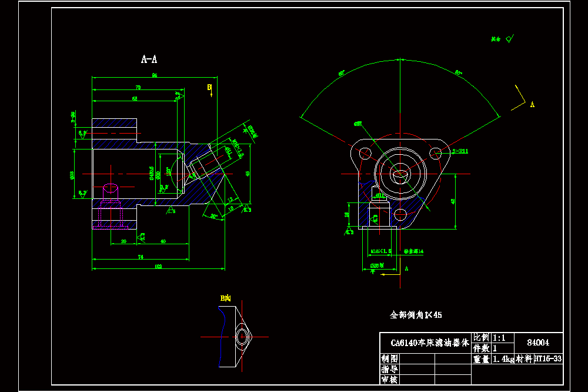Click the scale value "1:1"
Screen dimensions: 588x392
point(499,338)
